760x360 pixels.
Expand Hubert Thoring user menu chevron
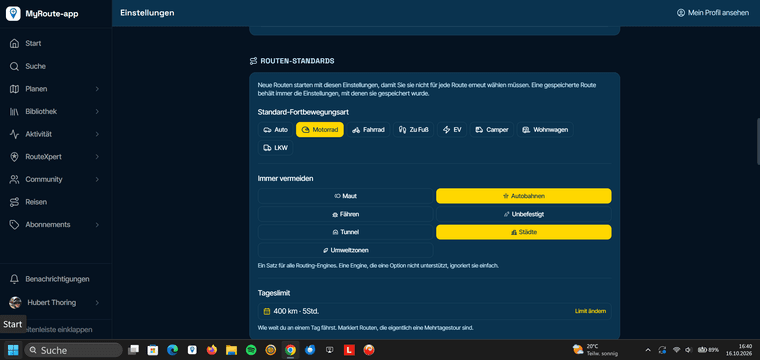[97, 303]
